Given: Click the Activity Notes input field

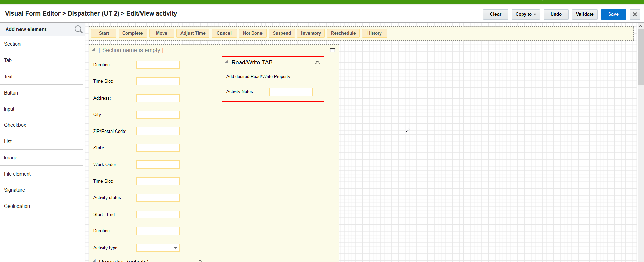Looking at the screenshot, I should [x=291, y=92].
